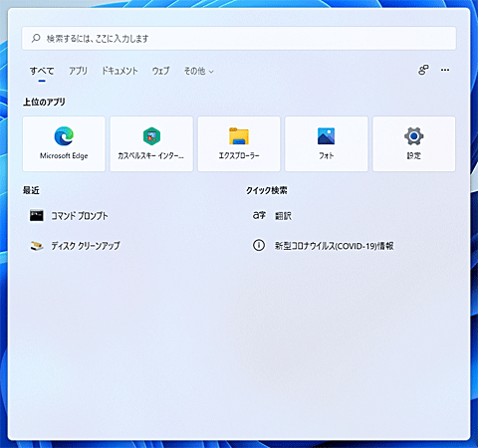Switch to the ドキュメント tab

click(119, 71)
